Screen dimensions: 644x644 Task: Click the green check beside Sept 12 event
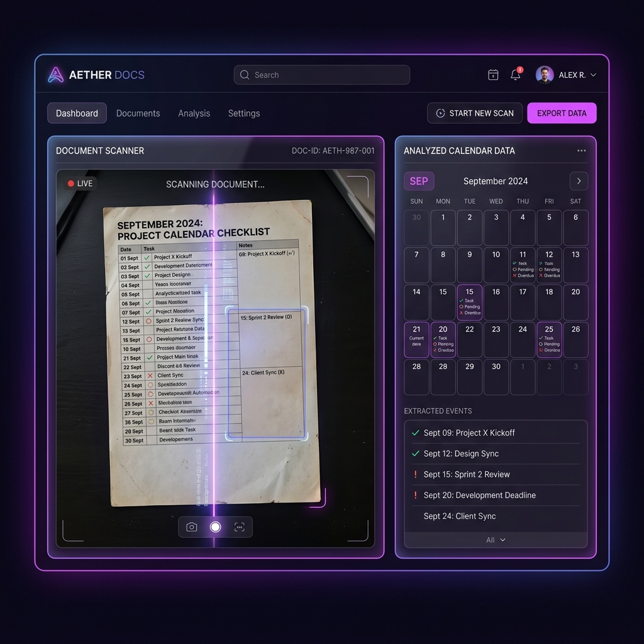click(x=415, y=453)
